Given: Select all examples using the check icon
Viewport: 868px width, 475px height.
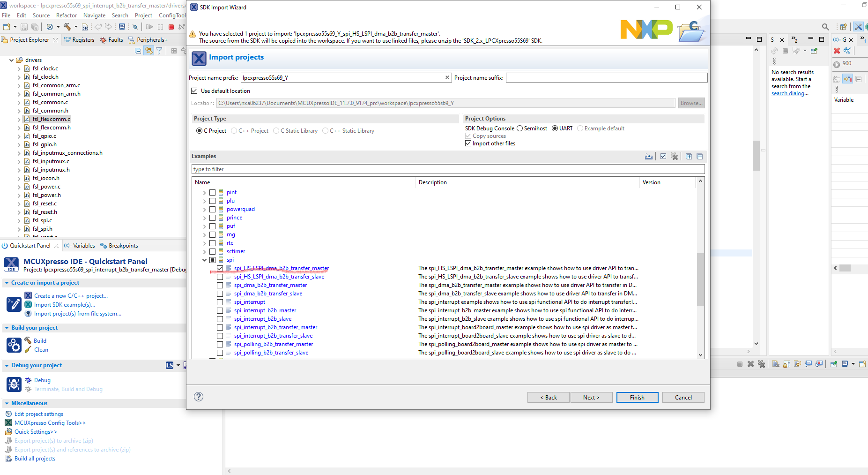Looking at the screenshot, I should point(663,156).
